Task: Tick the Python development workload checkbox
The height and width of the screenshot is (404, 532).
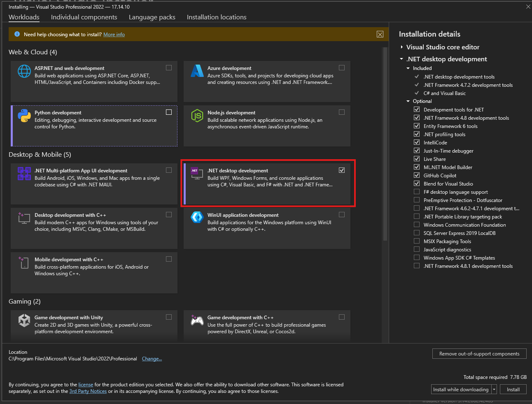Action: pos(169,112)
